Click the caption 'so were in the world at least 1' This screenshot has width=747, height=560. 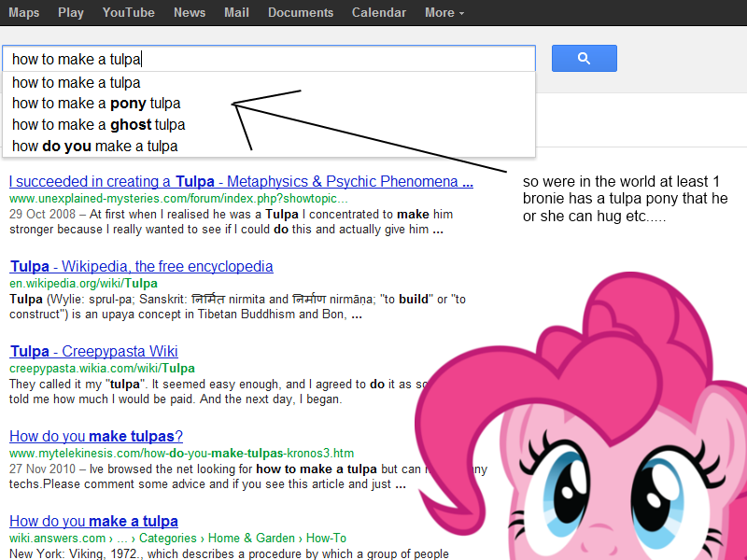(621, 181)
